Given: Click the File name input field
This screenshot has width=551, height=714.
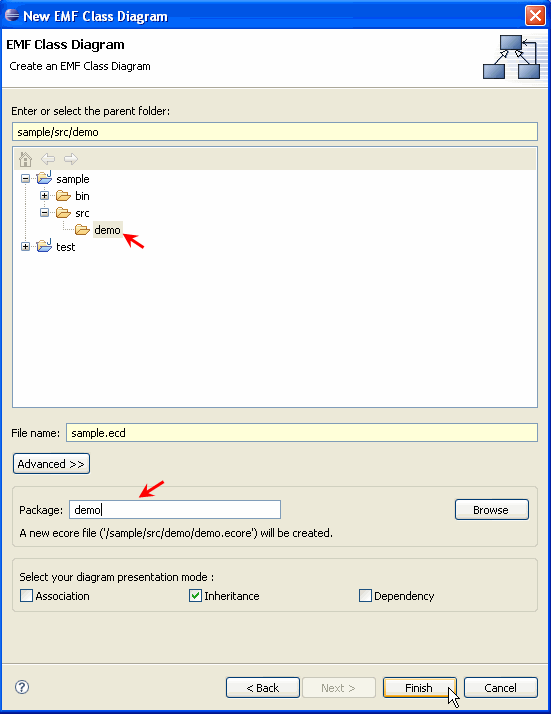Looking at the screenshot, I should point(302,433).
